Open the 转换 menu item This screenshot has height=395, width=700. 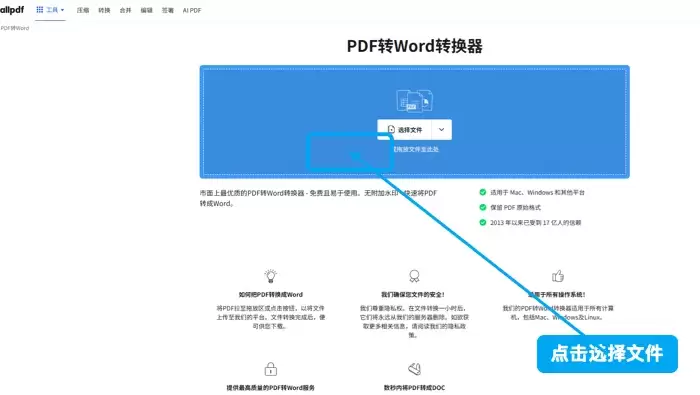[104, 10]
